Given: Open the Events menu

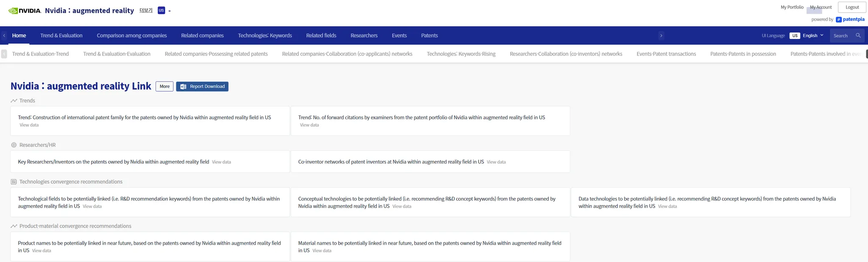Looking at the screenshot, I should tap(399, 36).
